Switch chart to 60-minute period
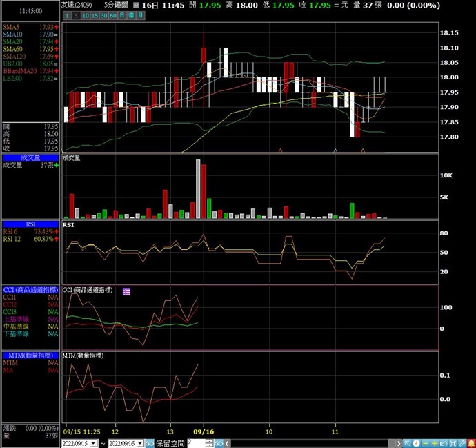 tap(113, 15)
